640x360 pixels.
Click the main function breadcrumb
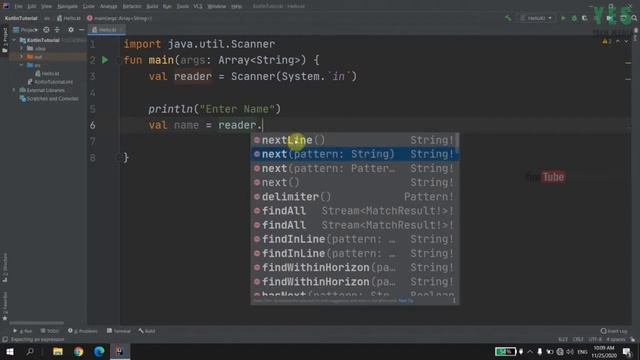tap(119, 18)
